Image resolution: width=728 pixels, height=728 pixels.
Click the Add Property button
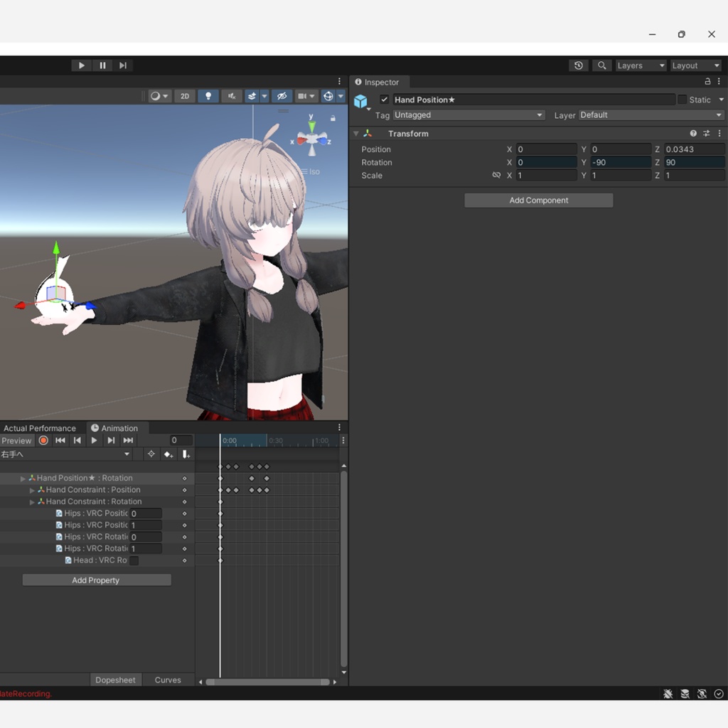tap(96, 579)
